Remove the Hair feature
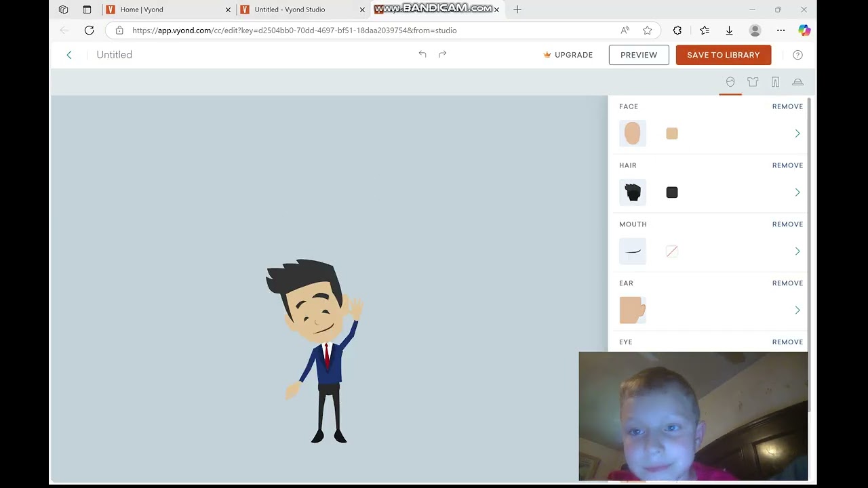Screen dimensions: 868x488 click(787, 165)
